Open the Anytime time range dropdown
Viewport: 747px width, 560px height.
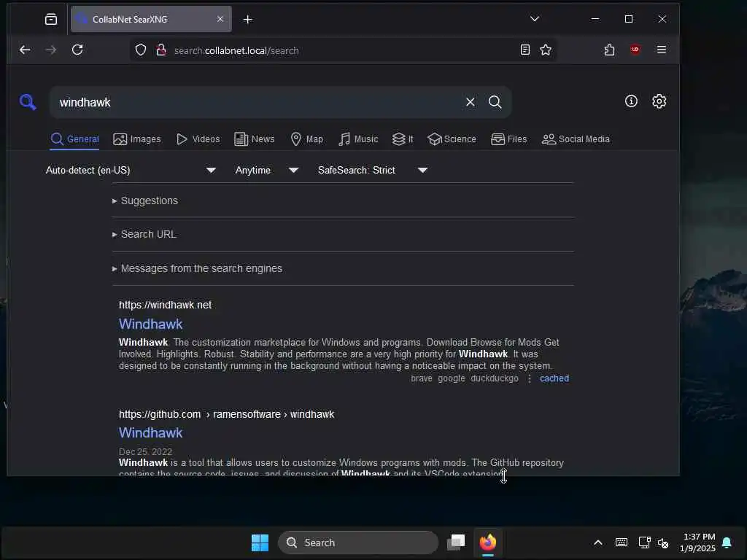coord(267,170)
